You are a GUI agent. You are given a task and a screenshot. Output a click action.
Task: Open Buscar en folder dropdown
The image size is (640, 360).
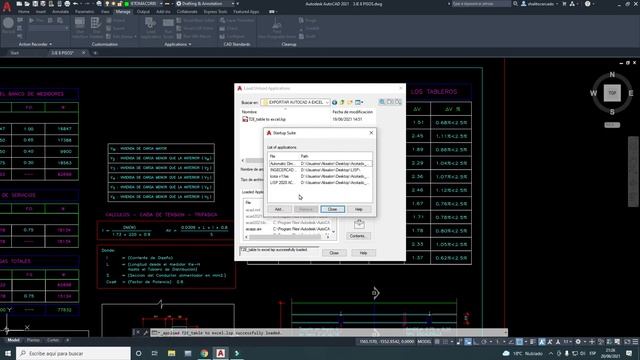pos(295,102)
